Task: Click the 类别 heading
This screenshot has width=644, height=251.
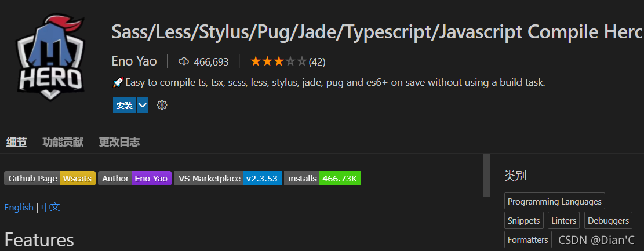Action: pos(515,176)
